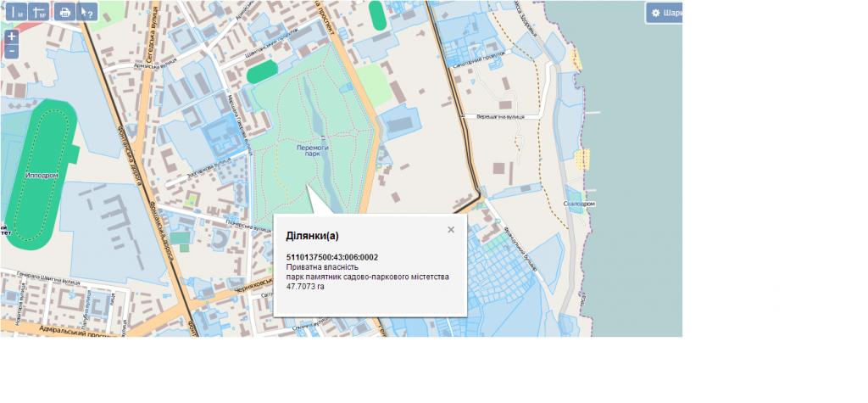Click the Верещагіна вулиця street label
The image size is (868, 403).
[x=500, y=115]
